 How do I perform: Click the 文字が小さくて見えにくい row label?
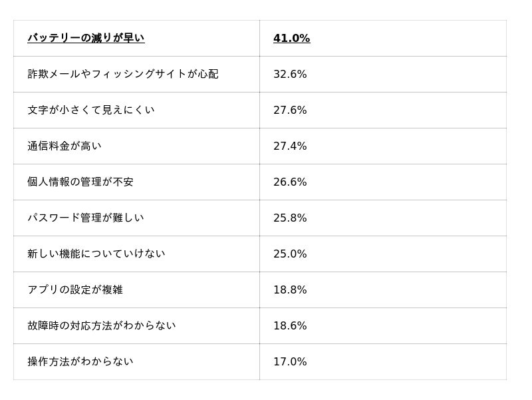click(91, 110)
